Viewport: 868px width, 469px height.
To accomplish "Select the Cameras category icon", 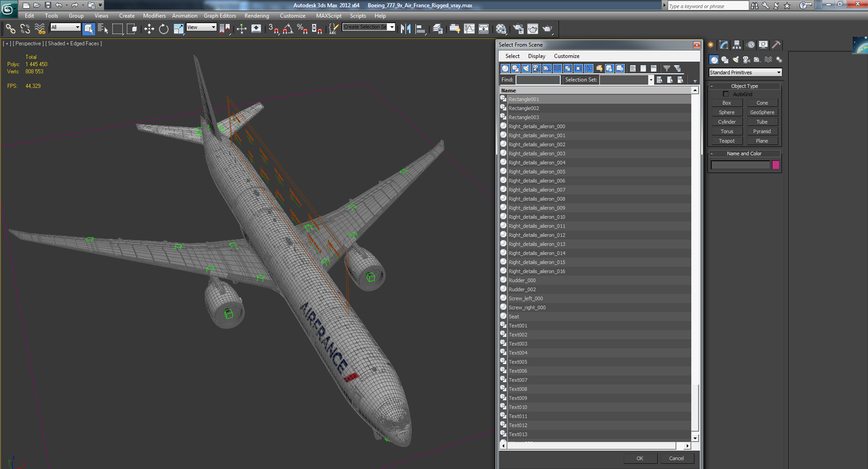I will [746, 60].
